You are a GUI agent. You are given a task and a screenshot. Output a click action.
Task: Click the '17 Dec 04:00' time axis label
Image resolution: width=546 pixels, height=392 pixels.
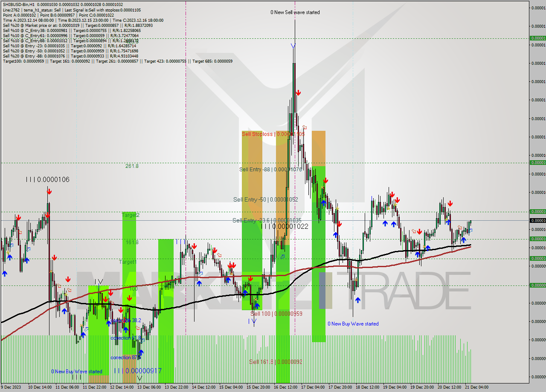[313, 387]
